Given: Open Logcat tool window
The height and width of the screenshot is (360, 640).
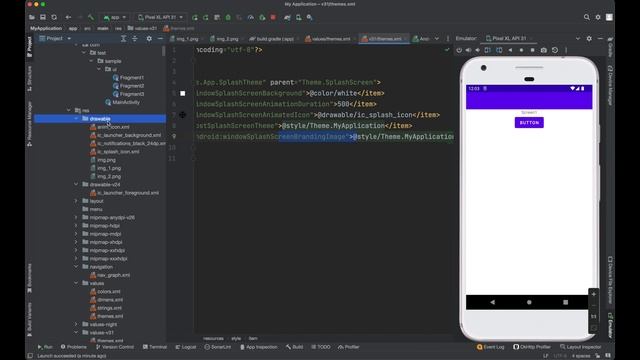Looking at the screenshot, I should tap(186, 347).
